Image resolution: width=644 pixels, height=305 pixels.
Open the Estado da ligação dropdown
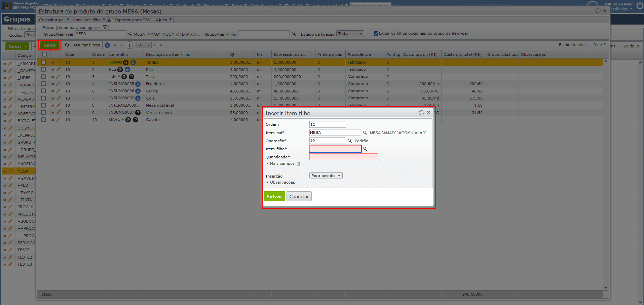point(350,34)
